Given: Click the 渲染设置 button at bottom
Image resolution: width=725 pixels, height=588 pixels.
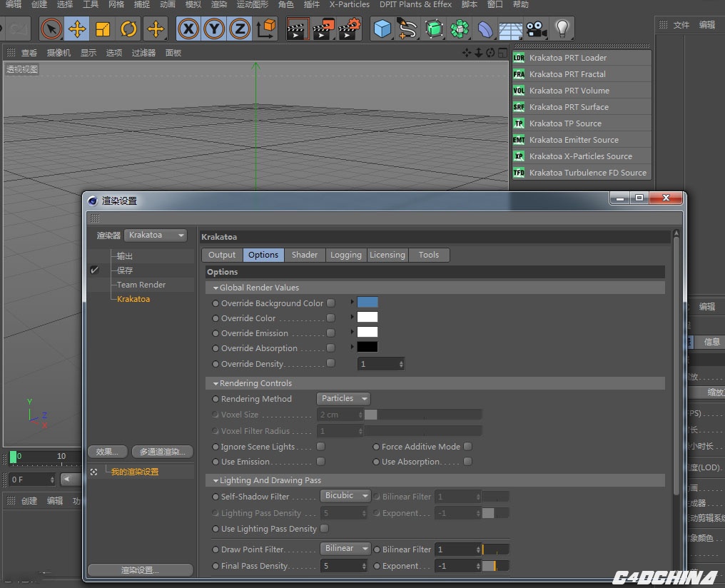Looking at the screenshot, I should click(140, 570).
